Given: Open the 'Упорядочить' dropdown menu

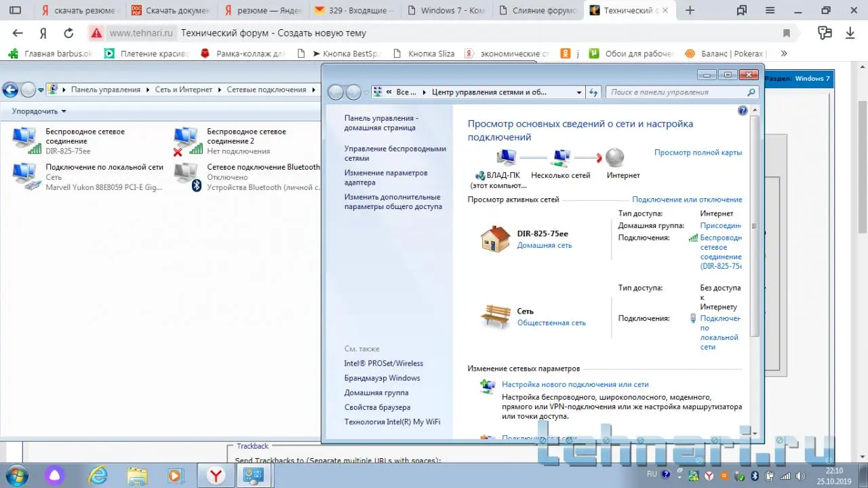Looking at the screenshot, I should click(x=39, y=111).
